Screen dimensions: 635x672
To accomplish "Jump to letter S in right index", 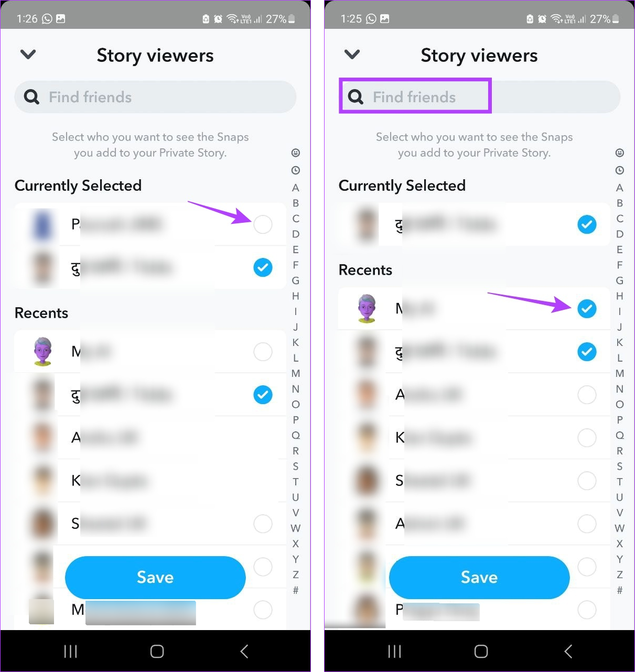I will [620, 466].
